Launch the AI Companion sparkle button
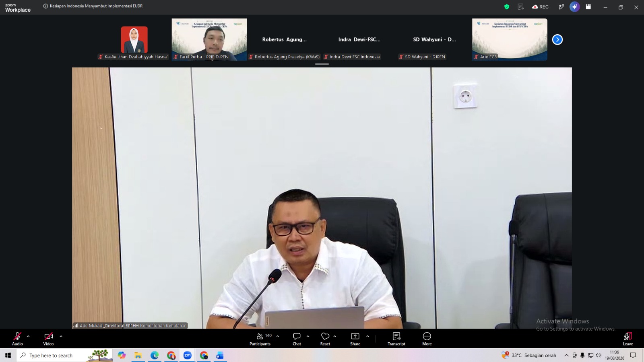Screen dimensions: 644x362 [x=575, y=7]
